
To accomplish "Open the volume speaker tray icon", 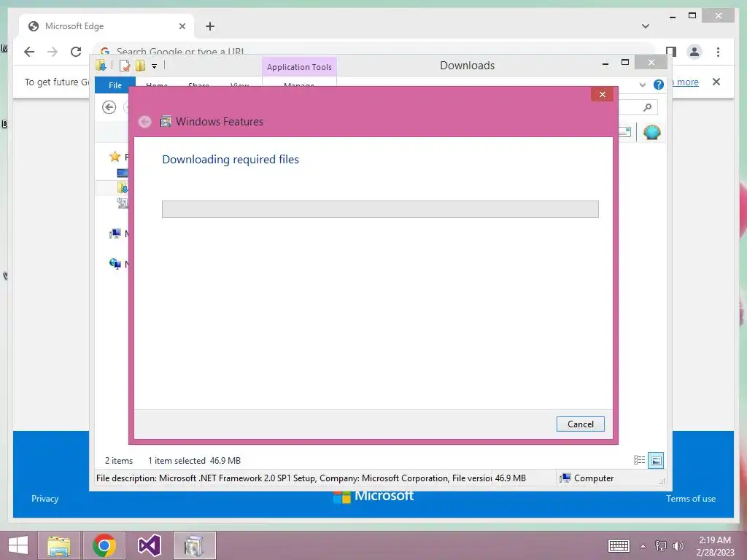I will (678, 545).
